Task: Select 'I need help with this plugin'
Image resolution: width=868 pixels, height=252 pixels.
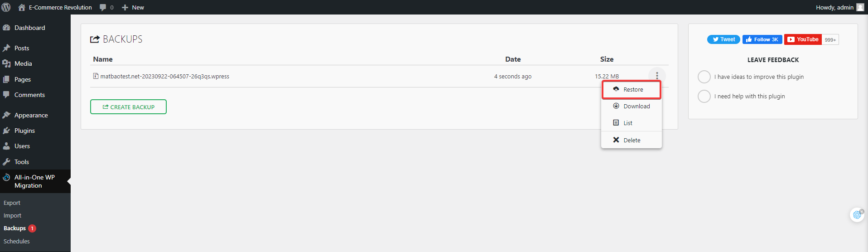Action: pos(704,97)
